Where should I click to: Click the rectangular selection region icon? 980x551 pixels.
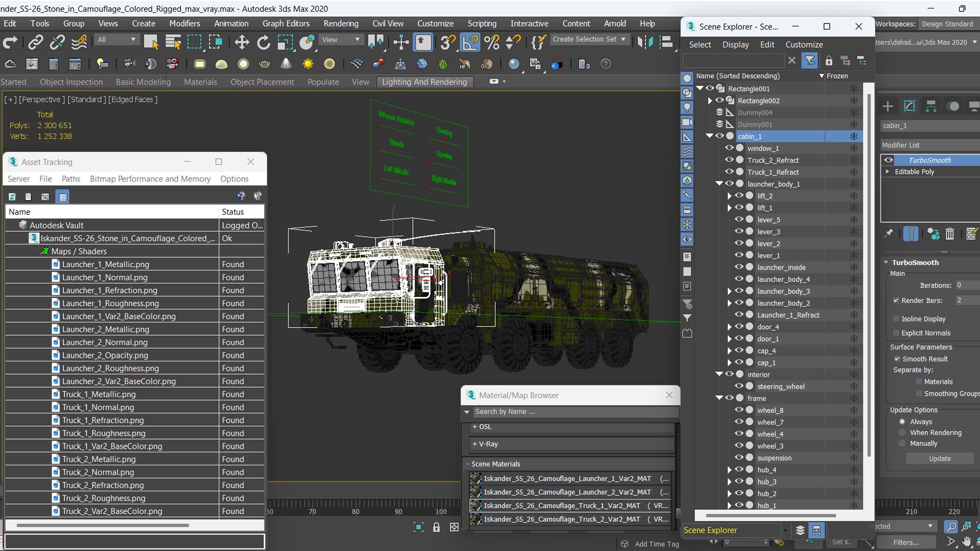pos(194,42)
